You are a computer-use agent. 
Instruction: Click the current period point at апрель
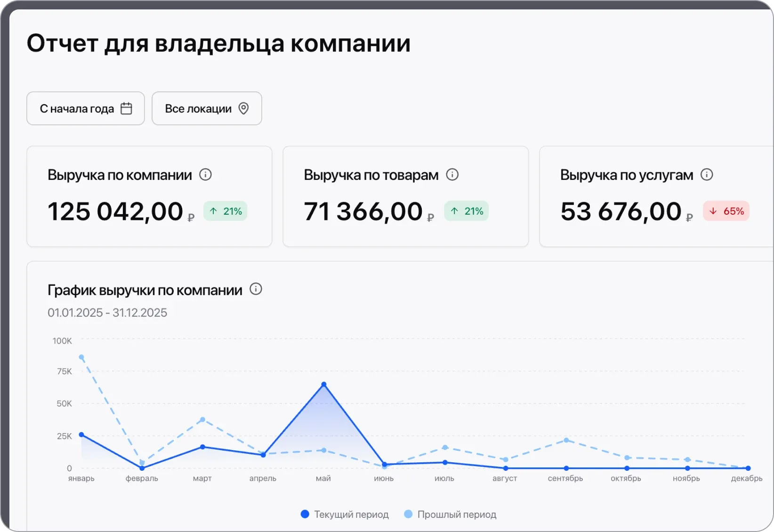click(x=263, y=455)
